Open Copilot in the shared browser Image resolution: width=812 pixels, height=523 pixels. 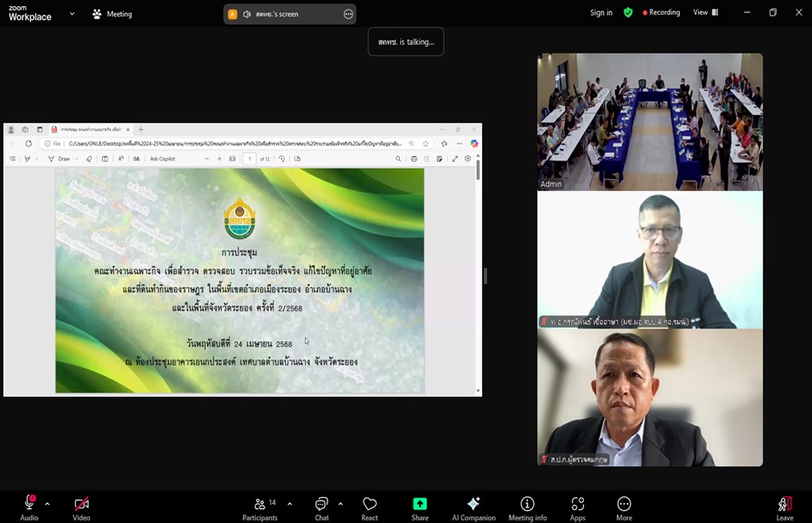coord(474,144)
